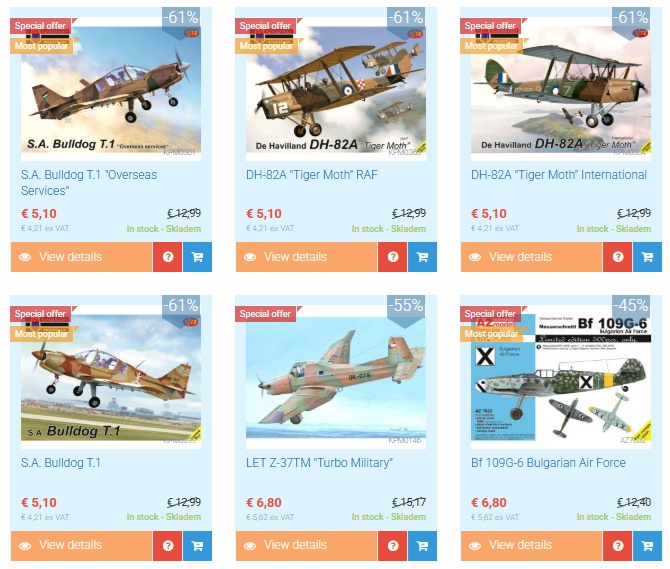
Task: Add LET Z-37TM Turbo Military to cart
Action: 423,546
